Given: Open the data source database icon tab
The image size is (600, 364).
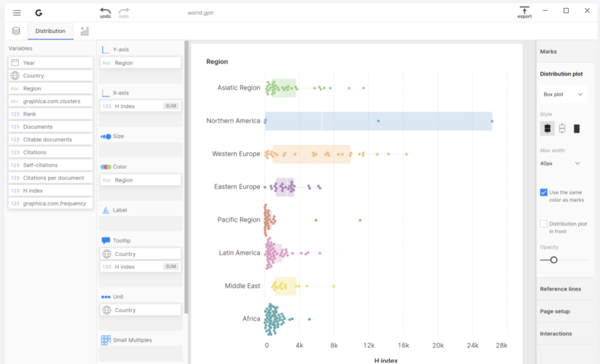Looking at the screenshot, I should click(x=16, y=31).
